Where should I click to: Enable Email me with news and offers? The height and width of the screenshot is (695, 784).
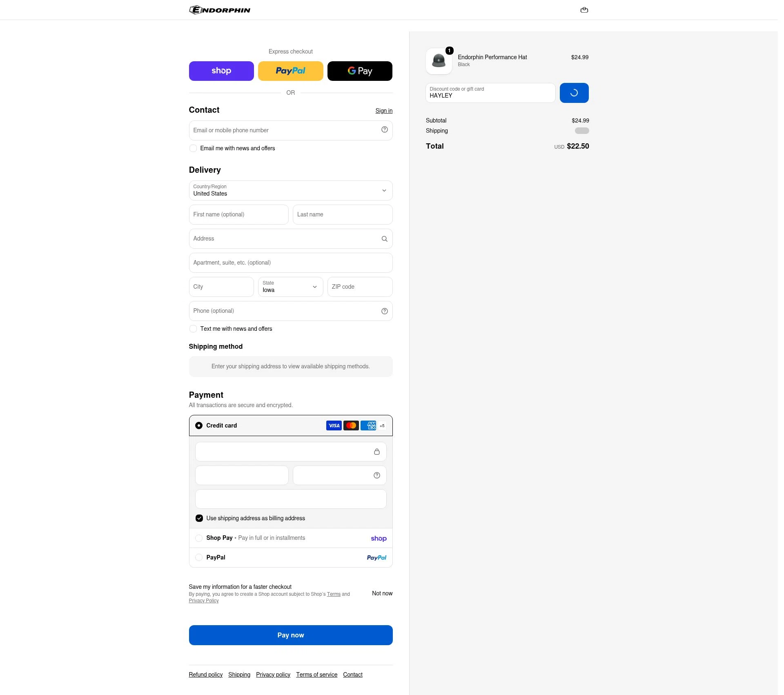[x=193, y=148]
